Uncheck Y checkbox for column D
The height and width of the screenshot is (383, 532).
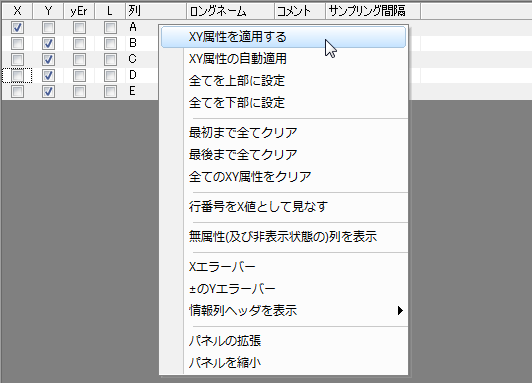(48, 75)
